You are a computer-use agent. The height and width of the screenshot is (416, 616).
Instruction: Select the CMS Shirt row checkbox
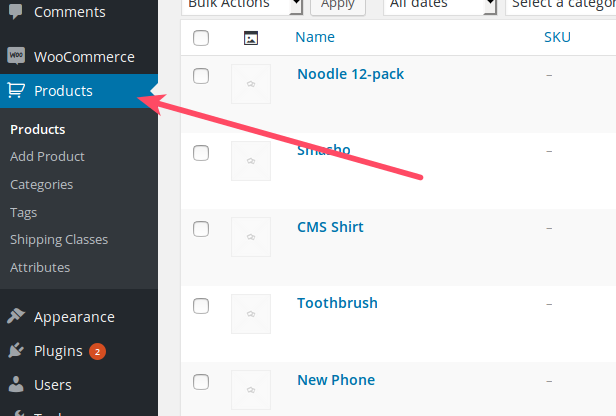click(201, 229)
